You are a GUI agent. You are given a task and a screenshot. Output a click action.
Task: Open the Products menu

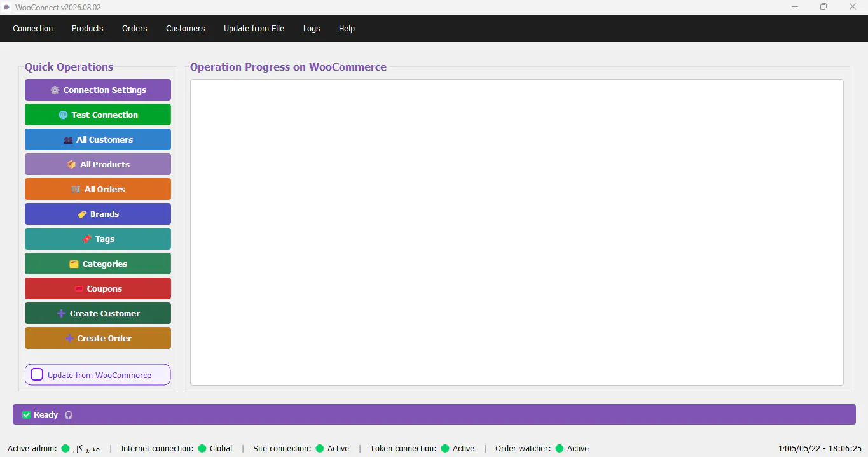pos(88,29)
